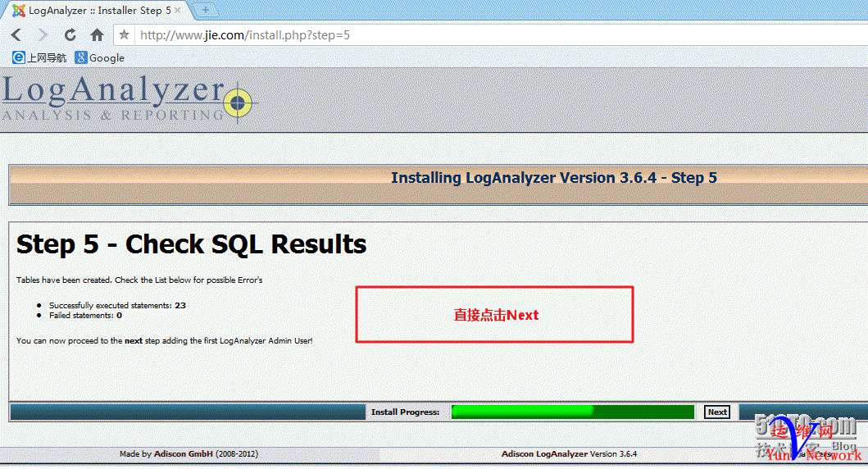This screenshot has width=868, height=469.
Task: Click the installer title banner text
Action: (553, 178)
